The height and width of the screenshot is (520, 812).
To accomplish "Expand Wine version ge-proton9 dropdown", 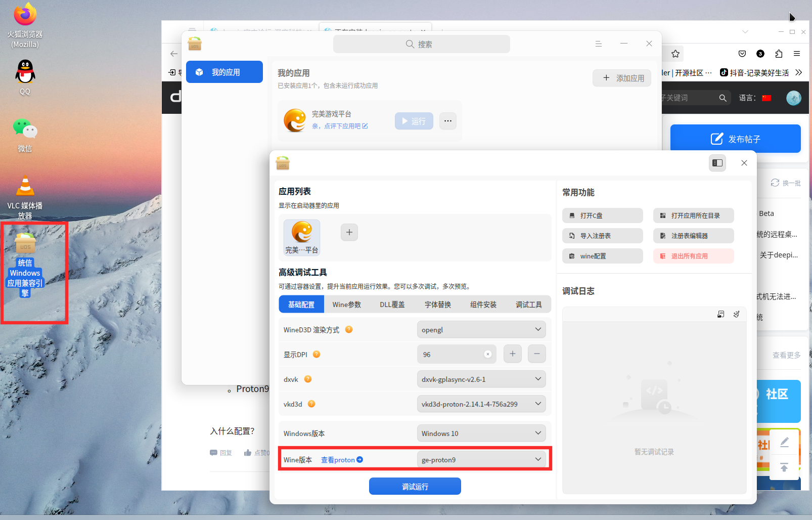I will click(481, 459).
